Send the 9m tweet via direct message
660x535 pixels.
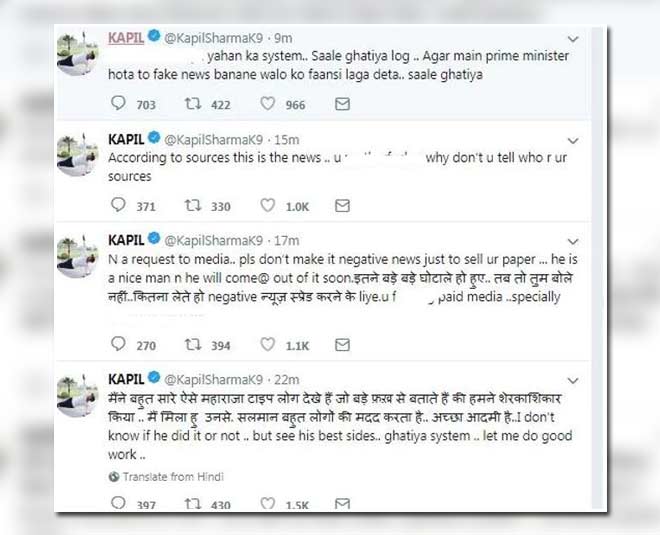point(342,103)
